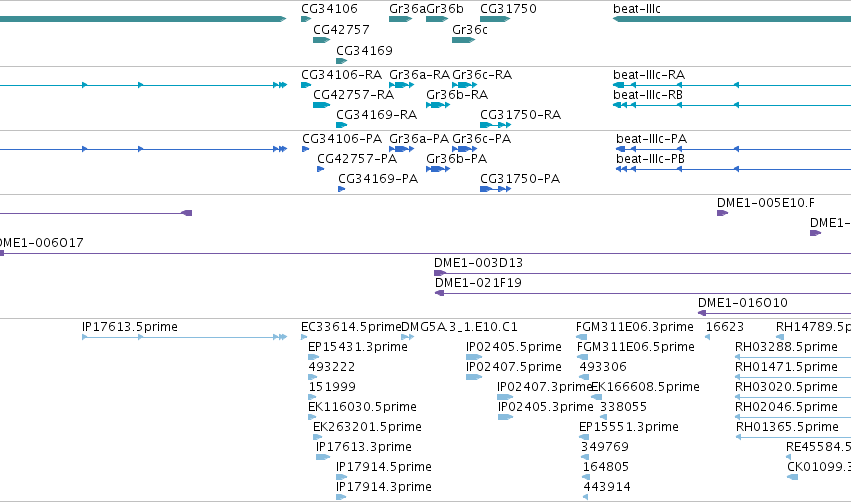This screenshot has width=851, height=502.
Task: Select the EP15431.3prime EST label
Action: coord(358,347)
